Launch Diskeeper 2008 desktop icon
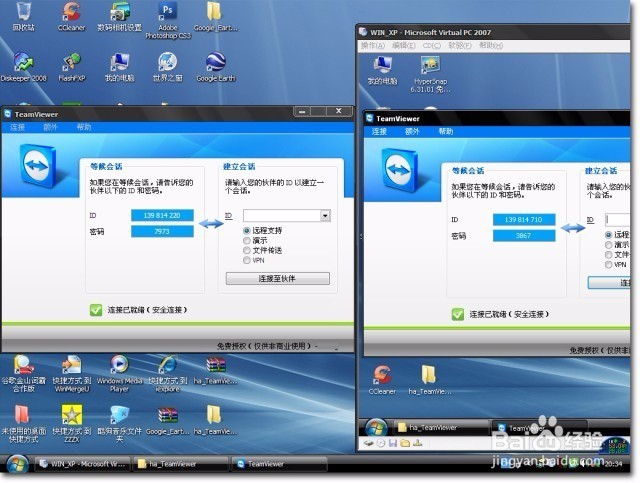 click(23, 67)
